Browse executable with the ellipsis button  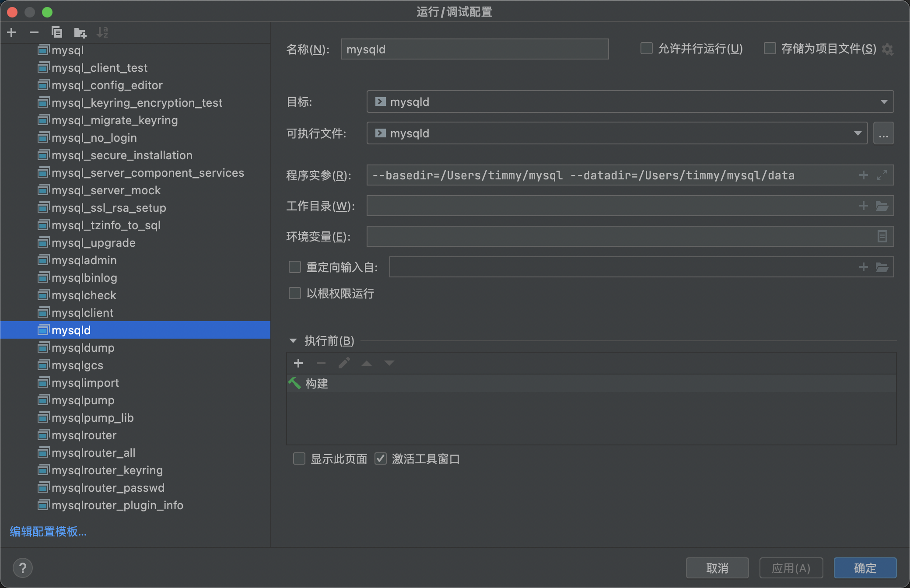coord(883,133)
